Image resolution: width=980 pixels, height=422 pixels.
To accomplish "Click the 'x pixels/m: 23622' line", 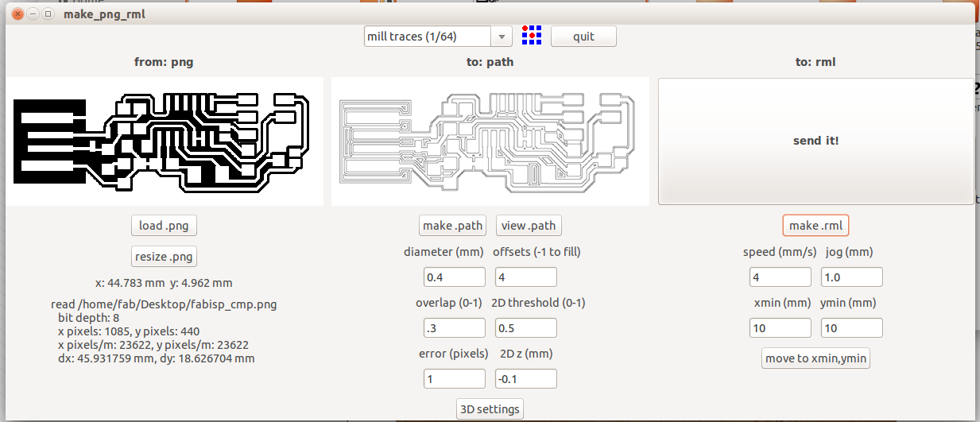I will click(x=153, y=345).
